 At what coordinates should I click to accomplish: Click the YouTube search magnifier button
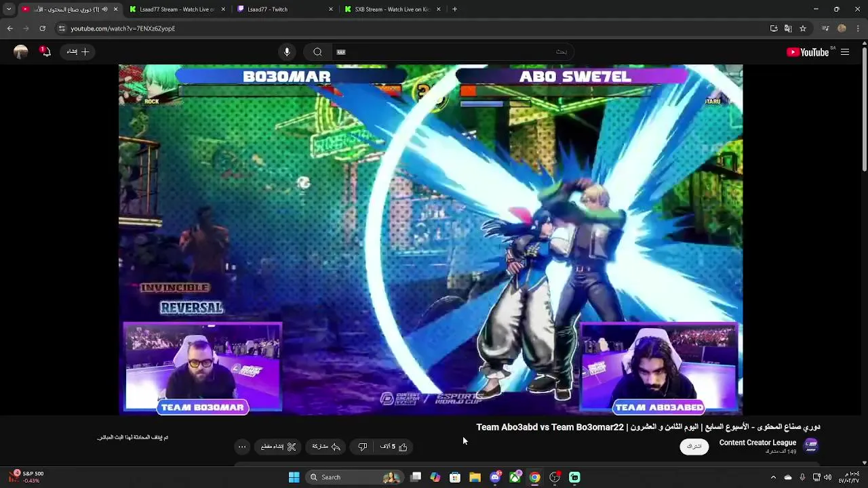pyautogui.click(x=317, y=52)
